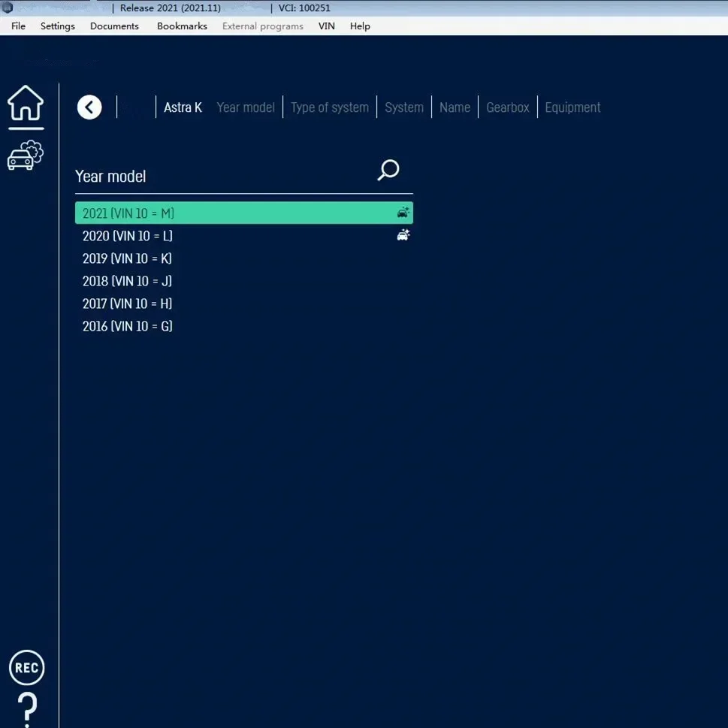Click the VCI: 100251 title text

(304, 8)
